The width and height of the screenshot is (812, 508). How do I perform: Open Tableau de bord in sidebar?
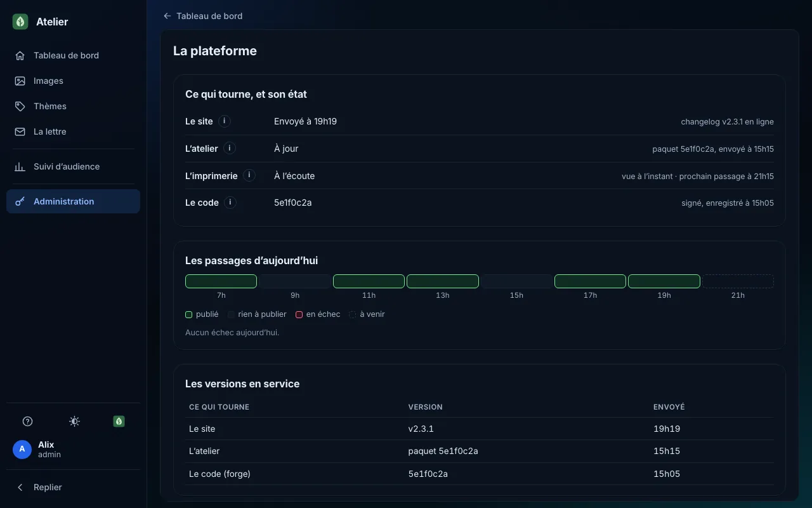pos(73,55)
